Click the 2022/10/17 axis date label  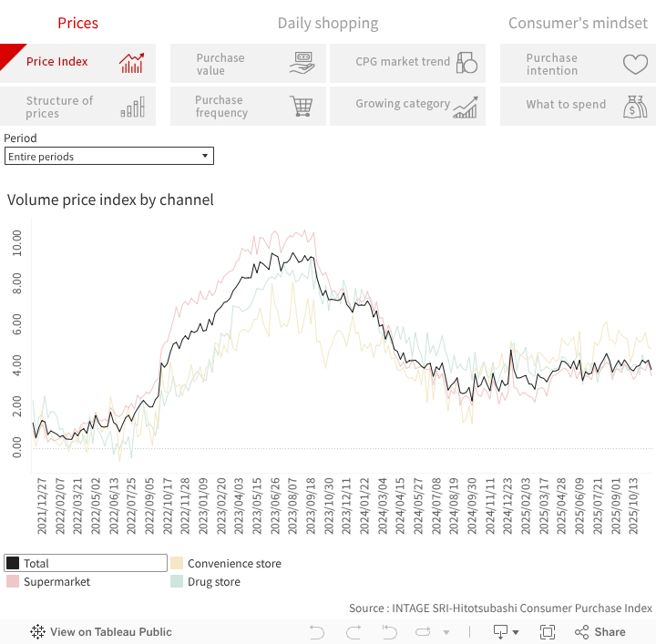click(168, 506)
